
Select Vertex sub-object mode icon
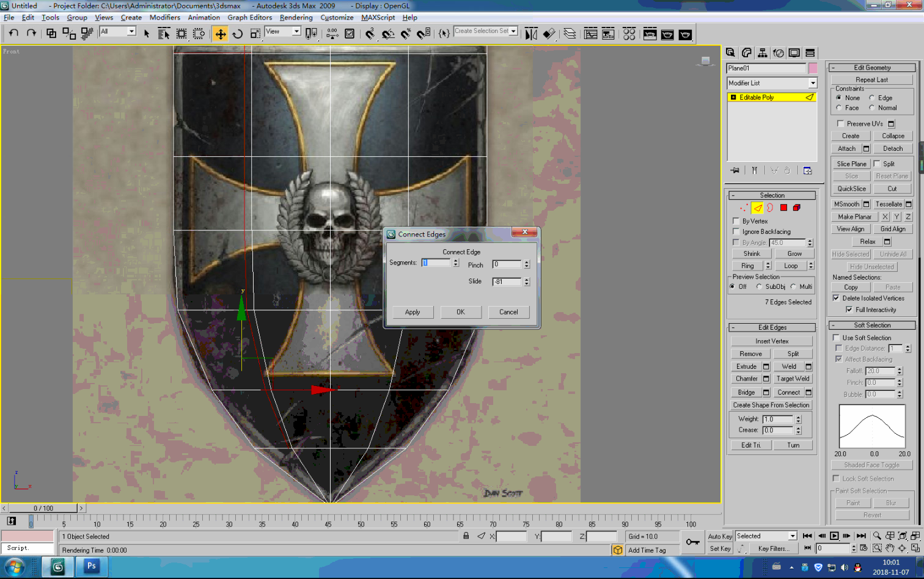[743, 208]
